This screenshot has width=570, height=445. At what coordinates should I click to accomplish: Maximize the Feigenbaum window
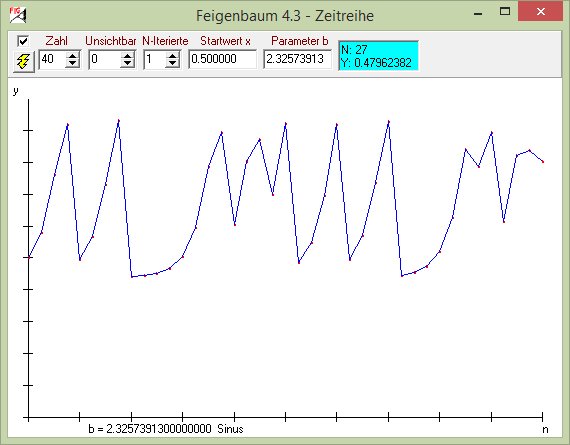[x=505, y=12]
